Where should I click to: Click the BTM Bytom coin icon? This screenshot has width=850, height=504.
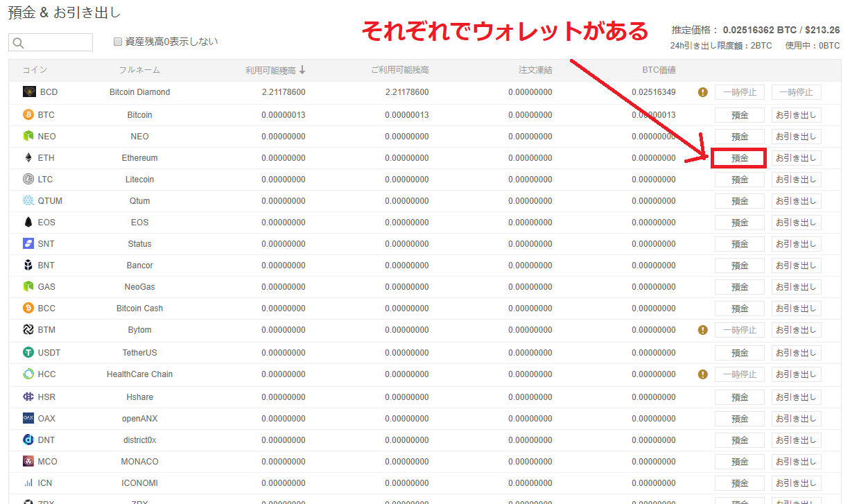tap(28, 330)
